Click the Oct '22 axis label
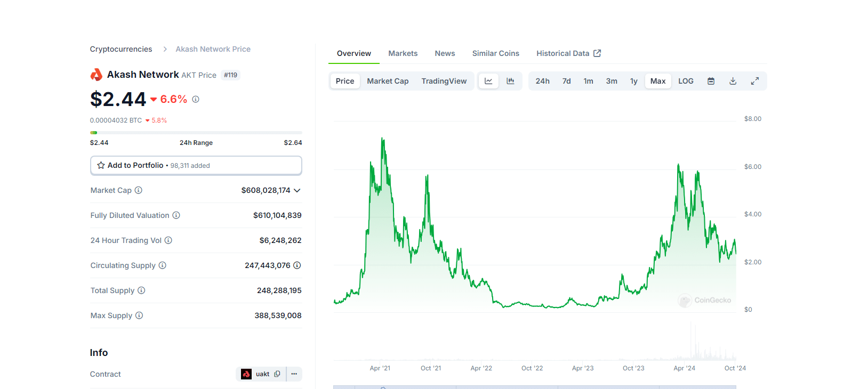 click(x=532, y=368)
